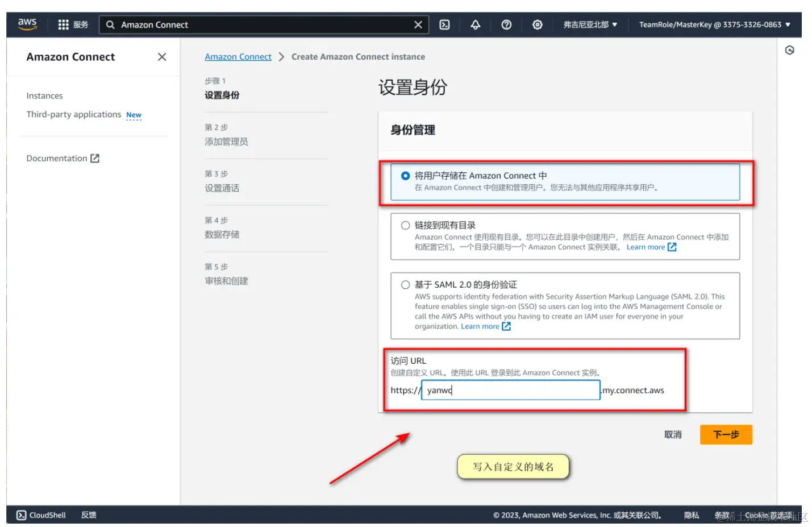This screenshot has height=527, width=812.
Task: Go to step 4 数据存储
Action: (222, 234)
